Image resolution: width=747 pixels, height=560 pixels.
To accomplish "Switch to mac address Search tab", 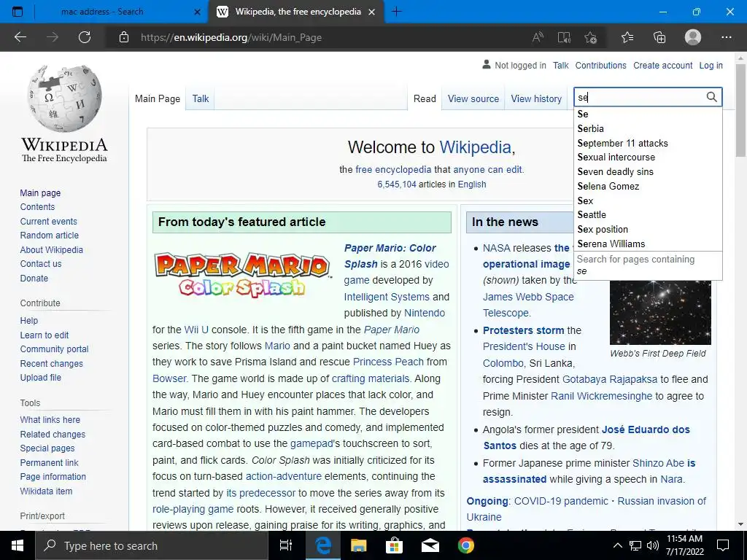I will (x=102, y=12).
